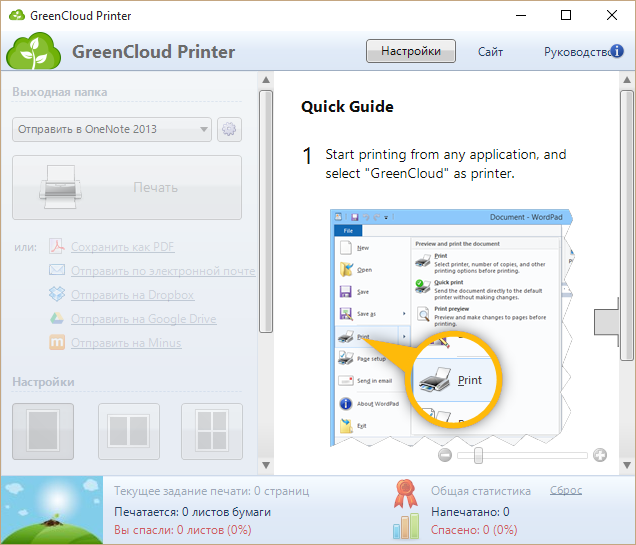Click the zoom out minus icon
This screenshot has height=545, width=636.
(445, 455)
